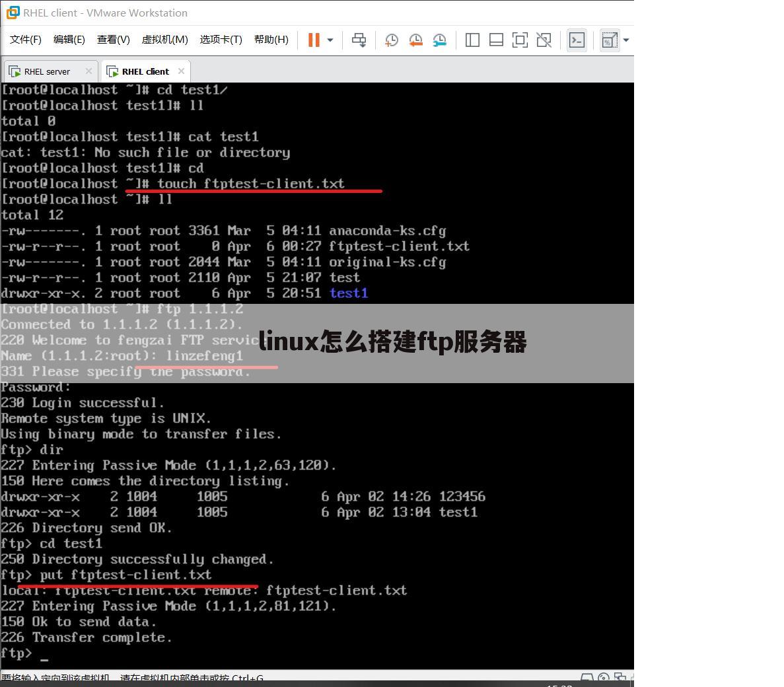Close the RHEL client tab
The image size is (784, 687).
tap(181, 71)
